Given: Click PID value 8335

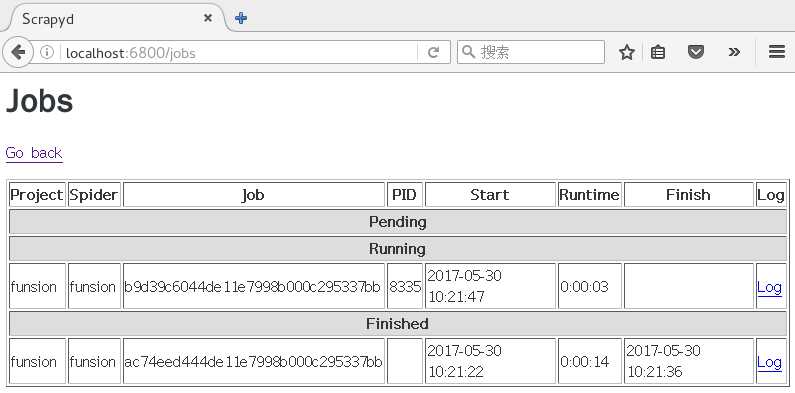Looking at the screenshot, I should pyautogui.click(x=405, y=287).
